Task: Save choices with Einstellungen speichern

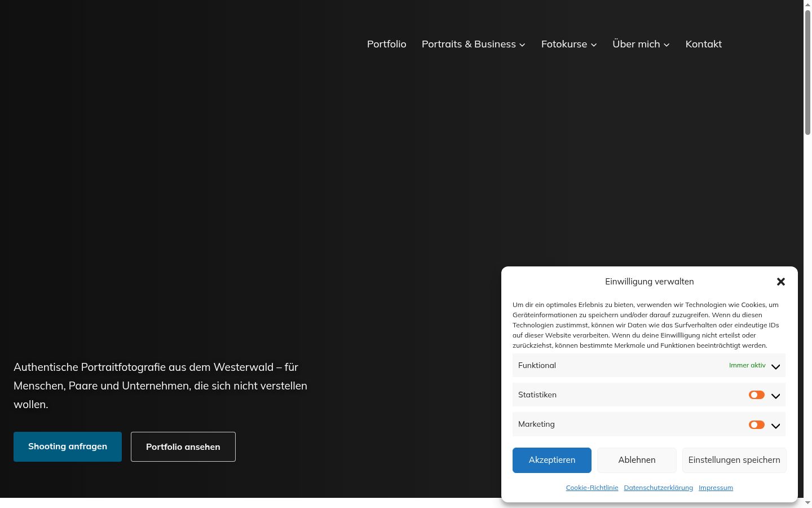Action: [734, 460]
